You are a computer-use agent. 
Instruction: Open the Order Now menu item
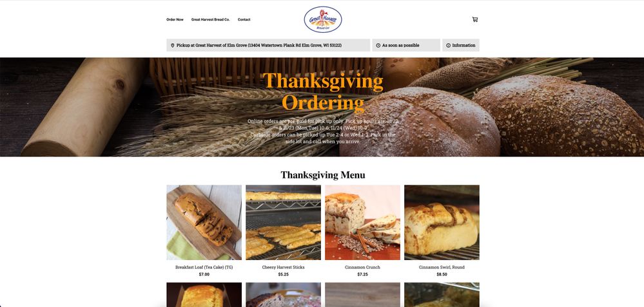click(175, 19)
